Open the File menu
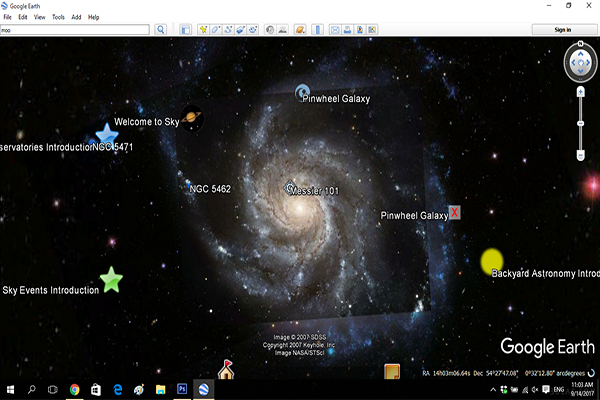Screen dimensions: 600x400 point(7,17)
